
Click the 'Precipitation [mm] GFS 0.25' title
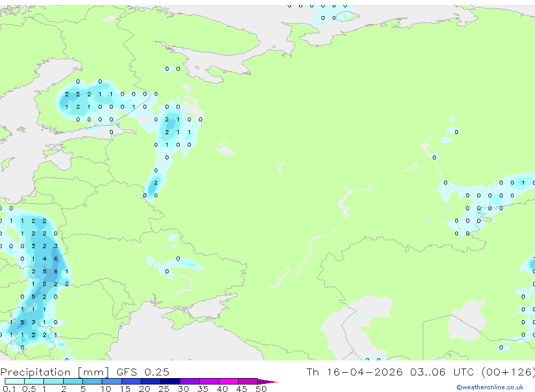[x=85, y=372]
